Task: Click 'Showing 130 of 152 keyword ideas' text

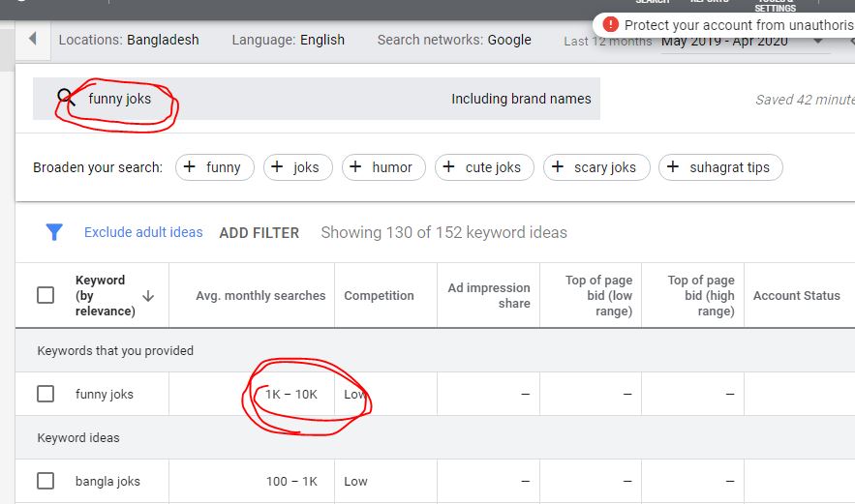Action: (443, 233)
